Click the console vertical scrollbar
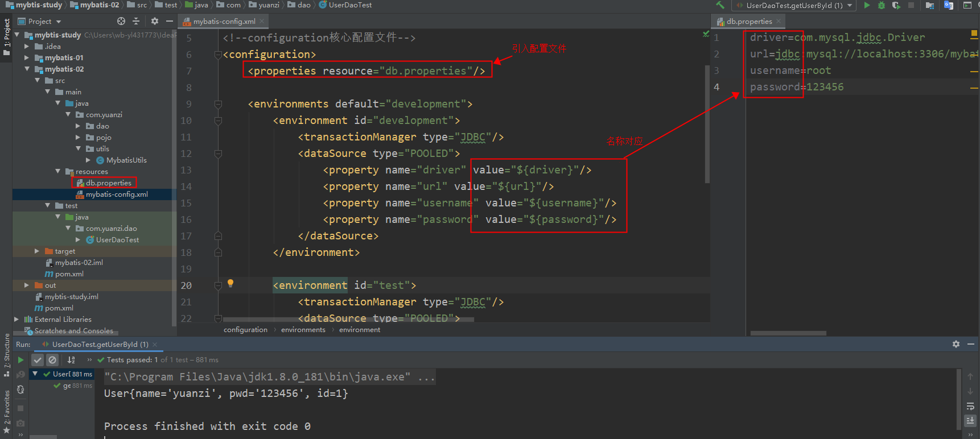This screenshot has width=980, height=439. [x=960, y=400]
